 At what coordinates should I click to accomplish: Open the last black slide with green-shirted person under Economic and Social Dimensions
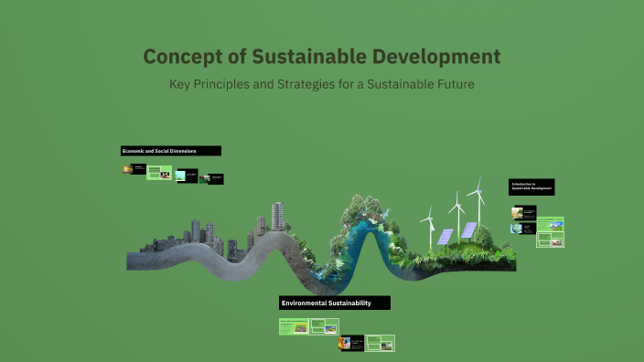pos(211,179)
